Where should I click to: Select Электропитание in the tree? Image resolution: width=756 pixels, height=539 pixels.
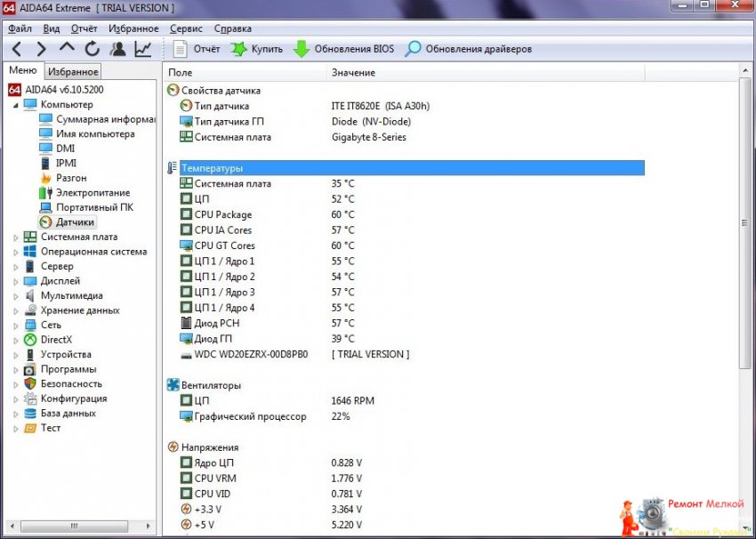coord(92,193)
